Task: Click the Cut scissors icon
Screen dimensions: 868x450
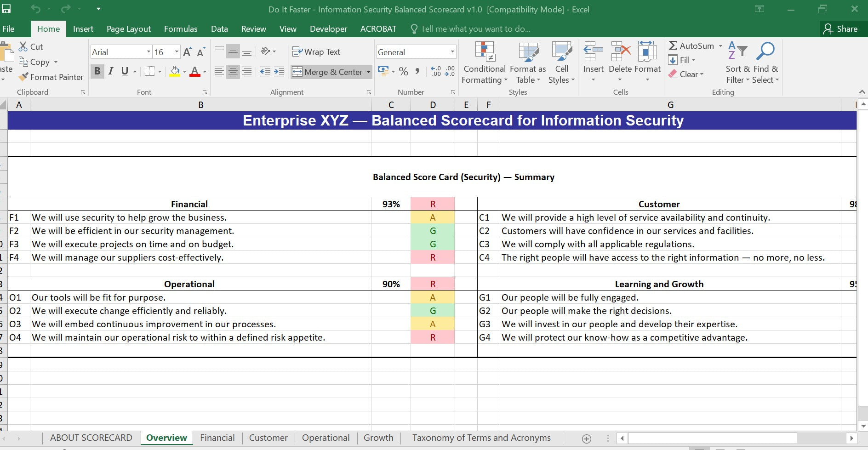Action: click(23, 46)
